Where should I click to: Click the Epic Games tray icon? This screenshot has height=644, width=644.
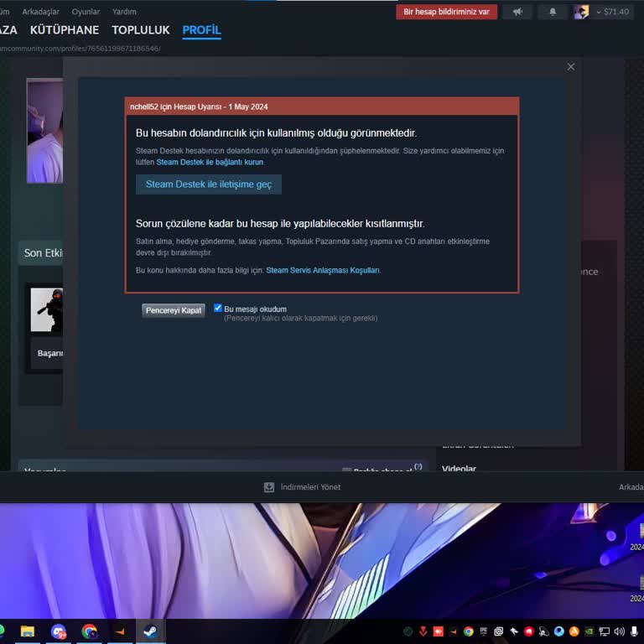tap(483, 631)
